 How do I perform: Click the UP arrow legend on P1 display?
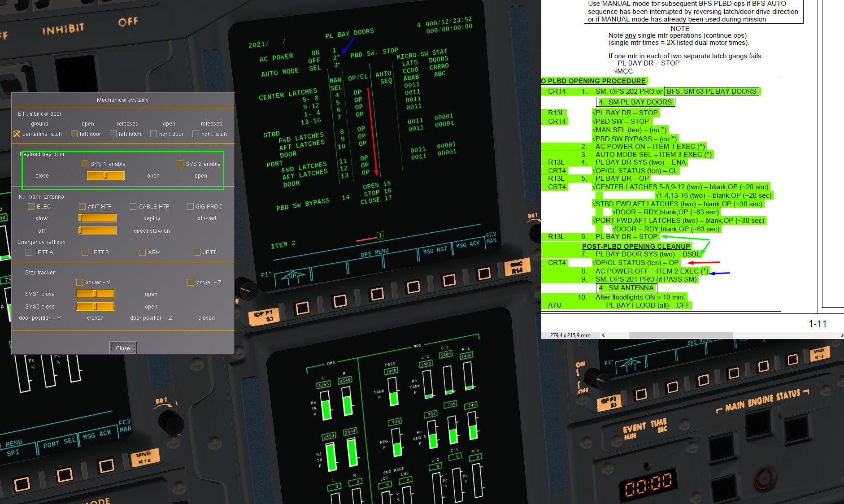(292, 277)
